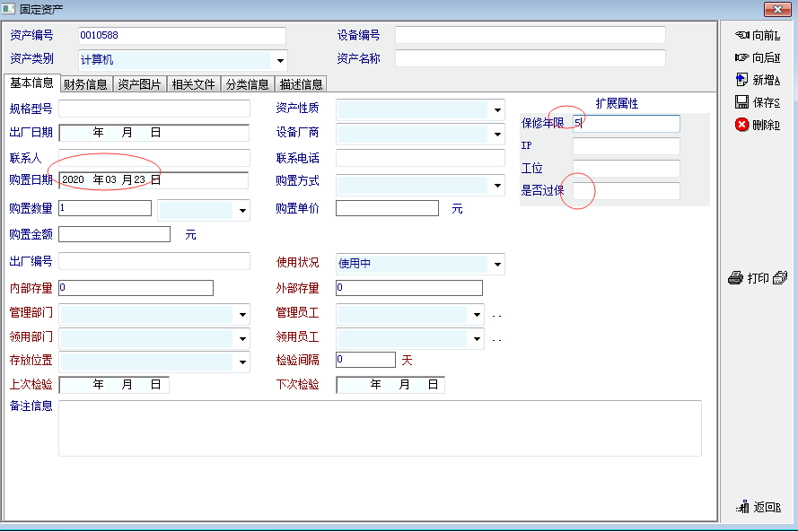Focus the 资产名称 text field
This screenshot has width=798, height=532.
(x=530, y=58)
